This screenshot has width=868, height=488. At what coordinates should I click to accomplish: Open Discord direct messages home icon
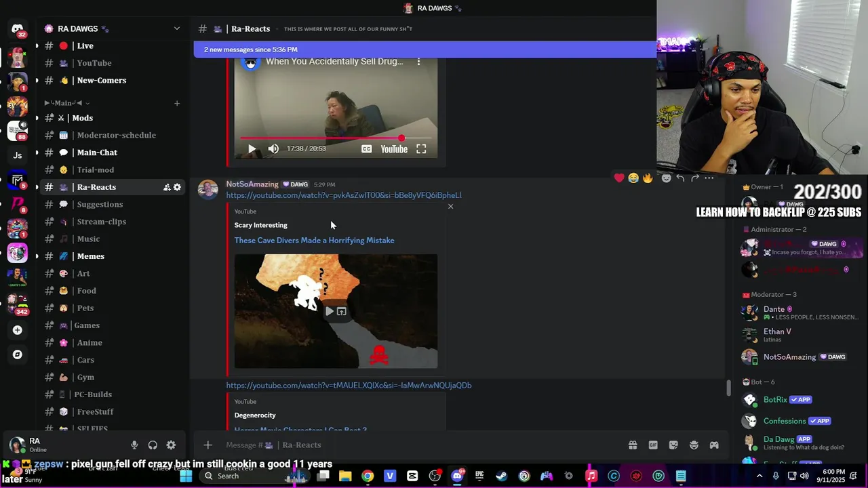[x=18, y=29]
